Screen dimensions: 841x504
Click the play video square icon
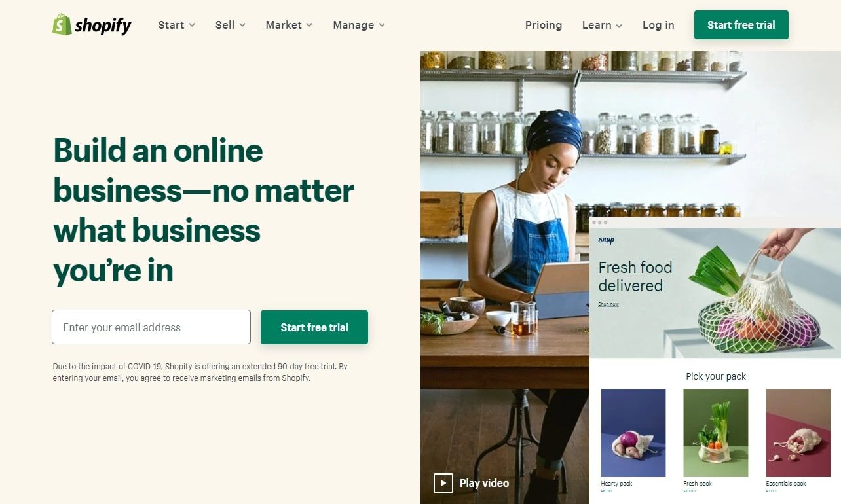(x=443, y=483)
